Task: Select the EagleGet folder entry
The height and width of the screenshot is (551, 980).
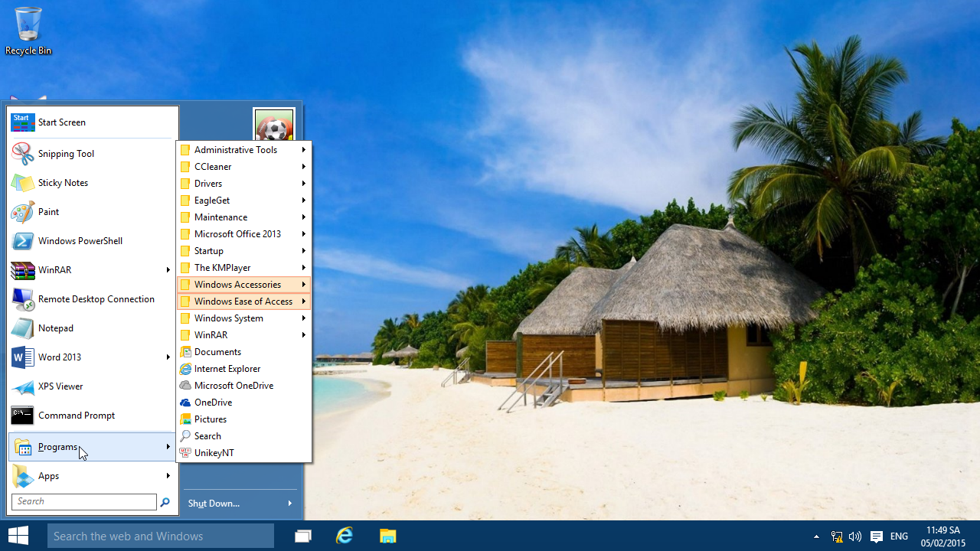Action: tap(243, 201)
